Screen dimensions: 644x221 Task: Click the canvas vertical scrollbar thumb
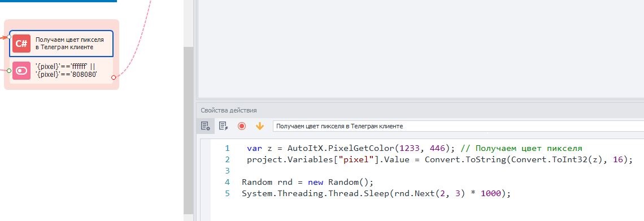[x=188, y=130]
